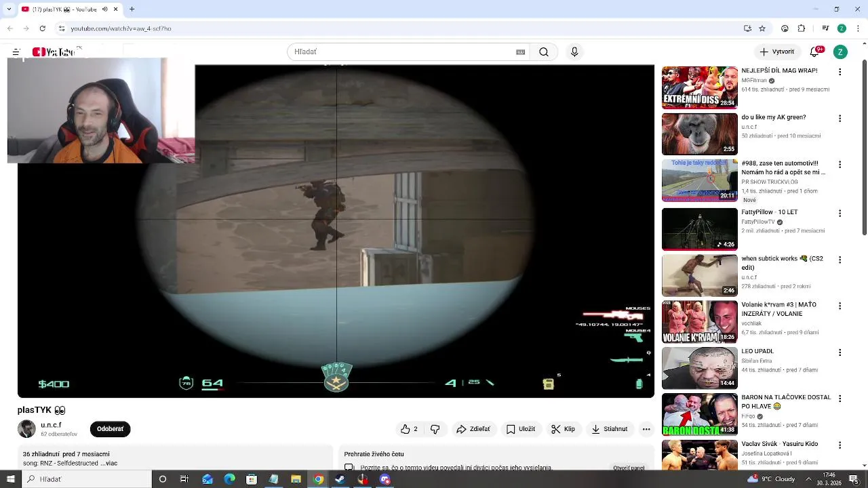The image size is (868, 488).
Task: Open the YouTube hamburger guide menu
Action: tap(16, 52)
